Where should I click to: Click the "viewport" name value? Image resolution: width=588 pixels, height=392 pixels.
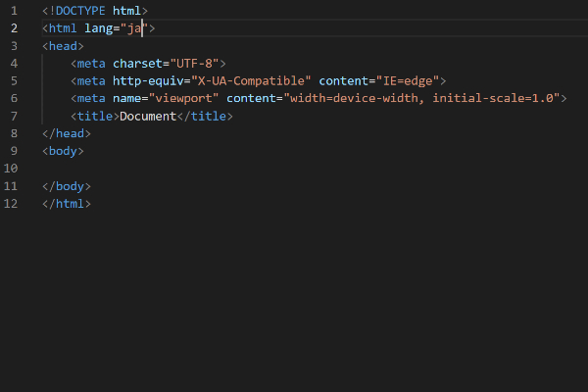183,98
